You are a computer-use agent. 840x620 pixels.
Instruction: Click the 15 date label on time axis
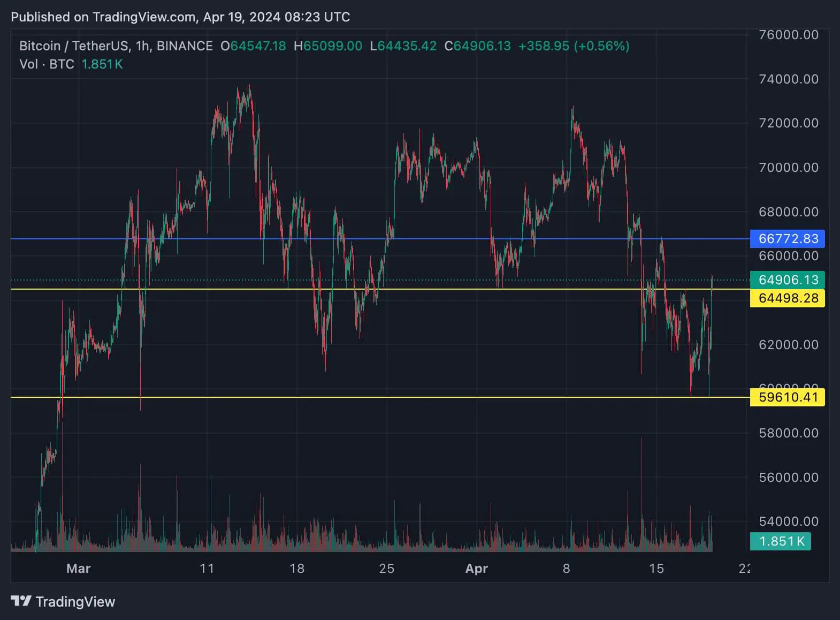point(656,569)
